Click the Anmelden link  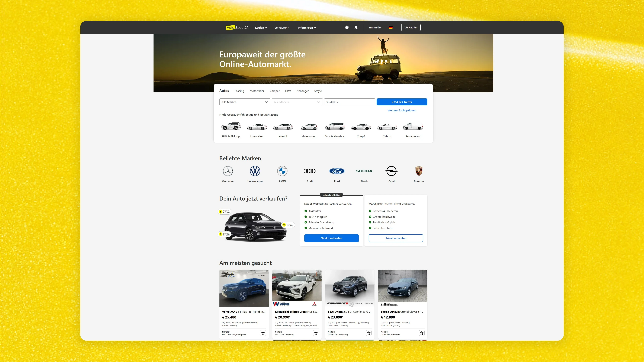point(375,27)
